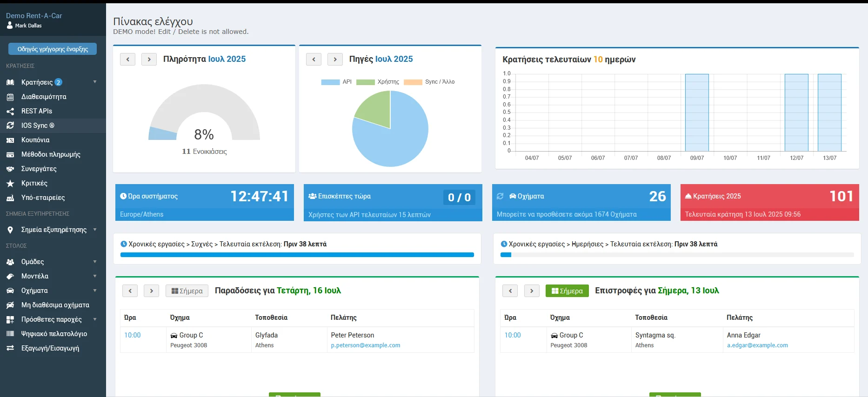Click the Ψηφιακό πελατολόγιο barcode icon

pyautogui.click(x=10, y=334)
